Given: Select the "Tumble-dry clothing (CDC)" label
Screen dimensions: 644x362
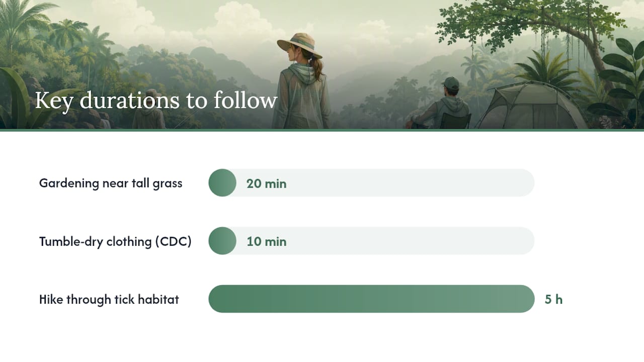Looking at the screenshot, I should pos(115,241).
